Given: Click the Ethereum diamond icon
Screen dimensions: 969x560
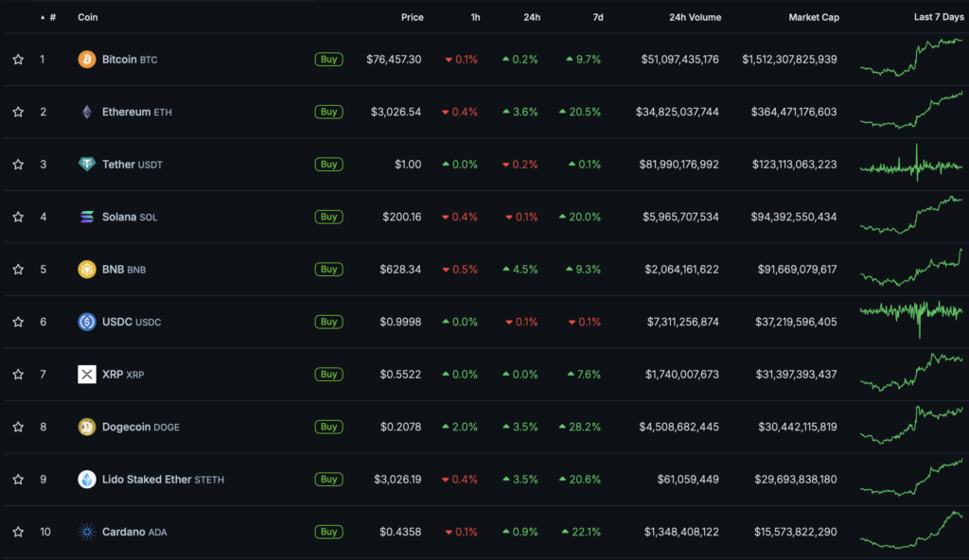Looking at the screenshot, I should pos(87,112).
